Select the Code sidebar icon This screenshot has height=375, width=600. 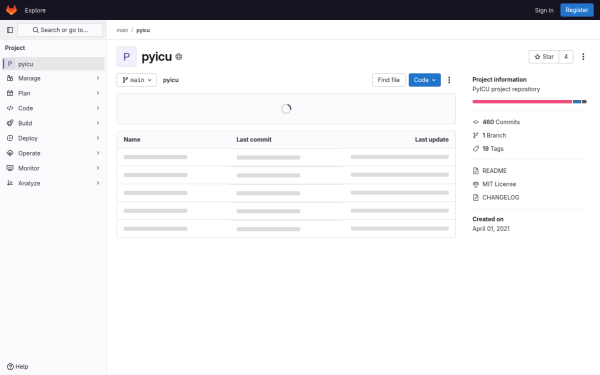(10, 108)
